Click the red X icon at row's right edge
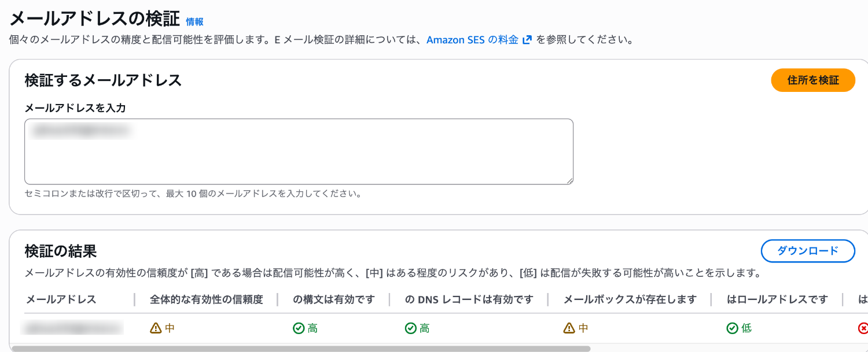Screen dimensions: 868x352 tap(863, 328)
